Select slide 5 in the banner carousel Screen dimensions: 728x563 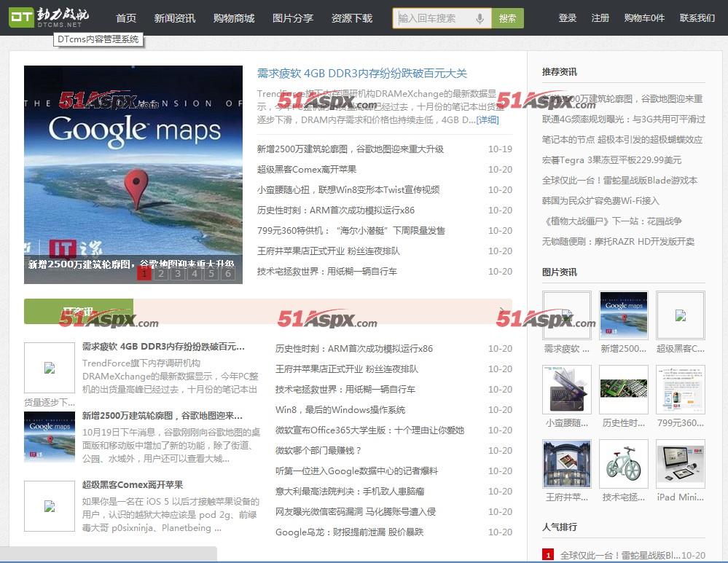tap(211, 273)
